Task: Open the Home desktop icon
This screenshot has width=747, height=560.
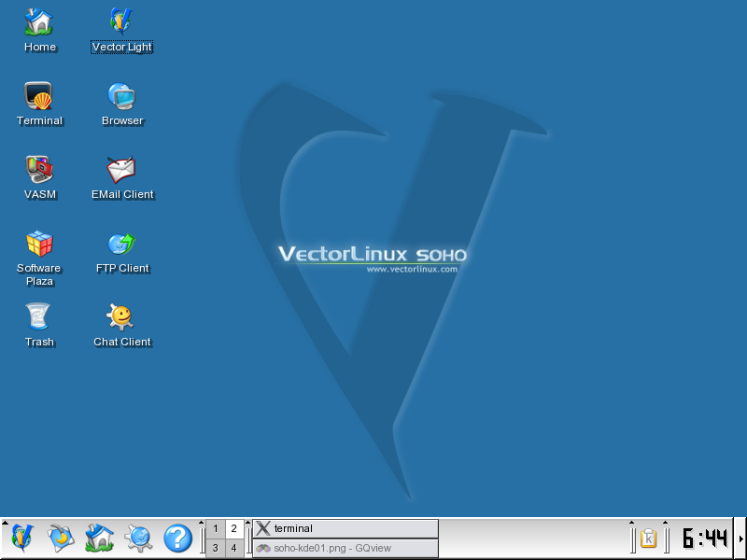Action: [39, 21]
